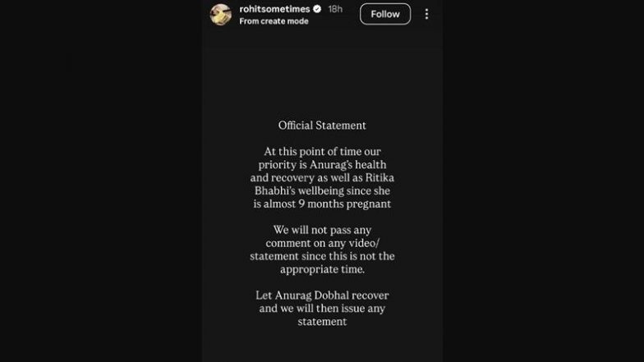This screenshot has height=362, width=644.
Task: Tap the 'We will not pass any' line
Action: pyautogui.click(x=322, y=230)
